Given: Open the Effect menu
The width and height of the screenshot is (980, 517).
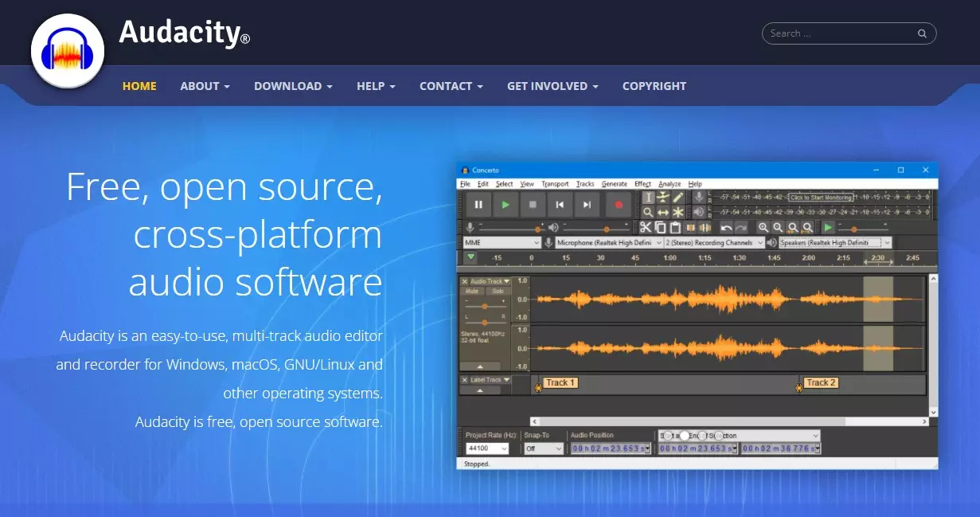Looking at the screenshot, I should click(x=642, y=184).
